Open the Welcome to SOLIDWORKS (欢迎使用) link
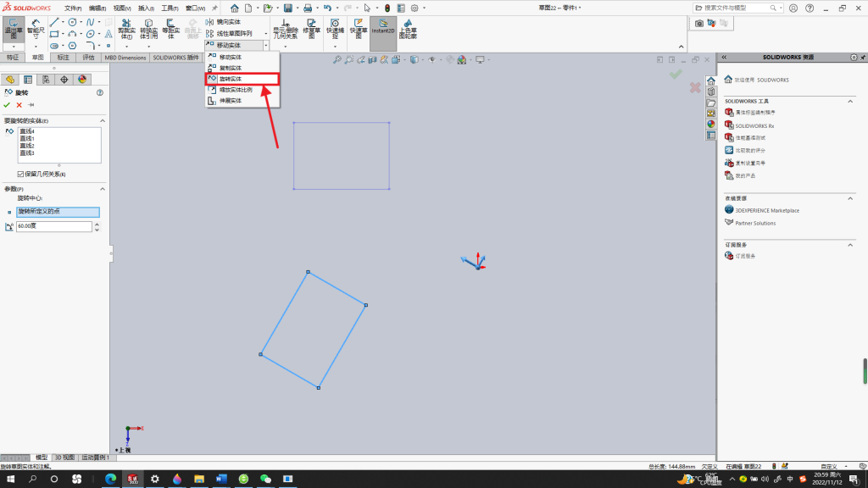This screenshot has height=488, width=868. pyautogui.click(x=761, y=80)
